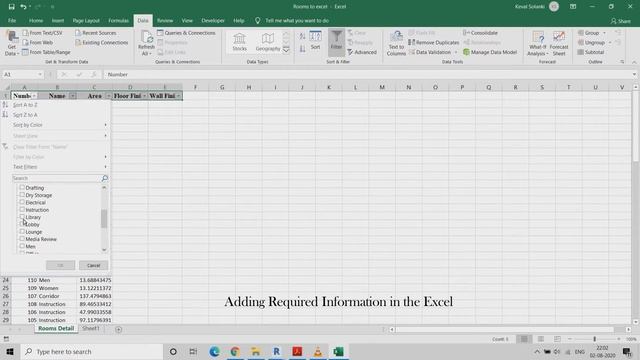Click the Share button
The image size is (640, 360).
620,21
